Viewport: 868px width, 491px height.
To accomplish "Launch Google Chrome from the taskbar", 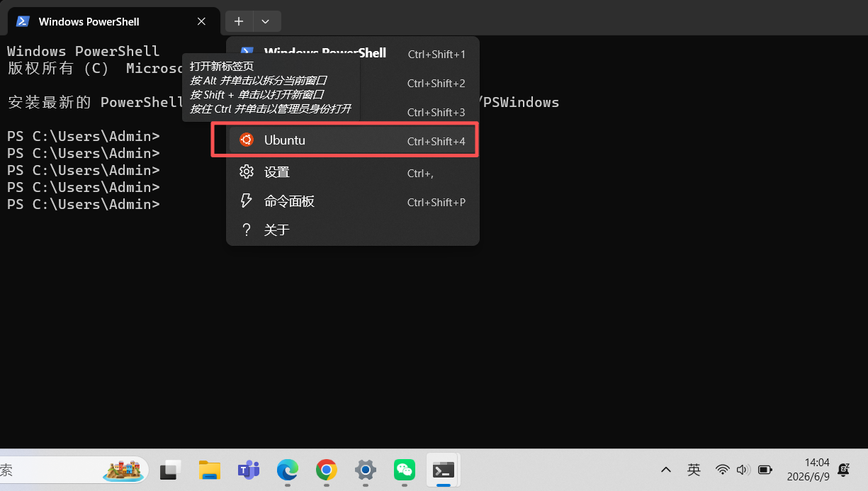I will pyautogui.click(x=326, y=469).
